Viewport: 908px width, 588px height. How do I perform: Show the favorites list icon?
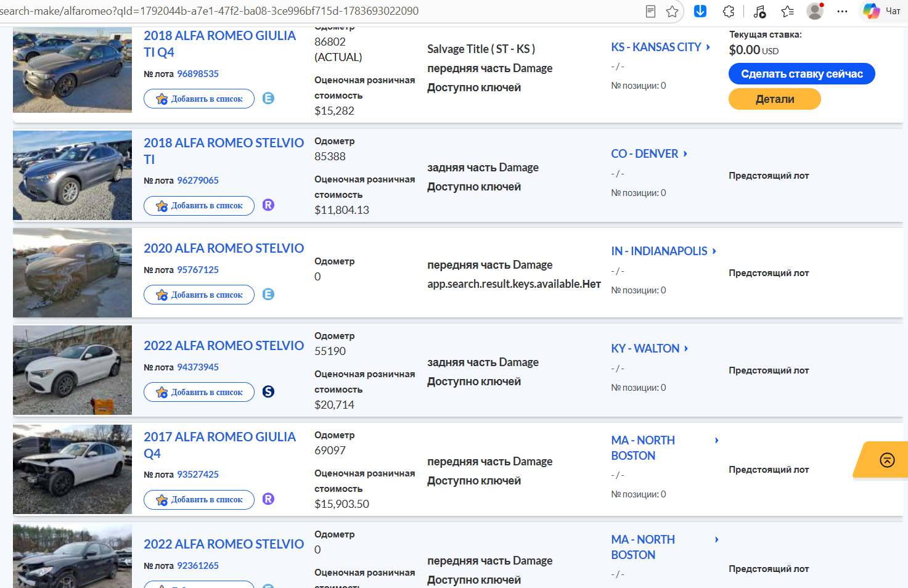[x=787, y=11]
